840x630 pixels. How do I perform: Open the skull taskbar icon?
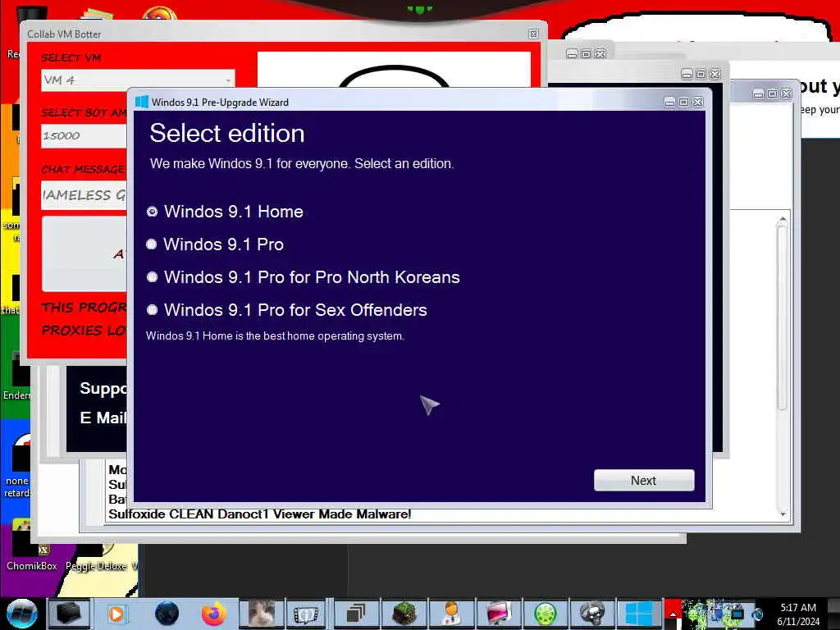(x=592, y=614)
